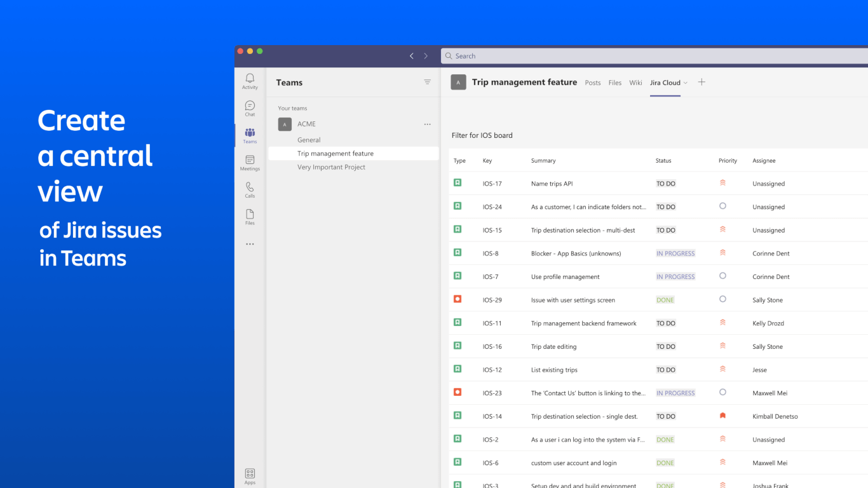Switch to the Wiki tab
This screenshot has height=488, width=868.
point(635,83)
